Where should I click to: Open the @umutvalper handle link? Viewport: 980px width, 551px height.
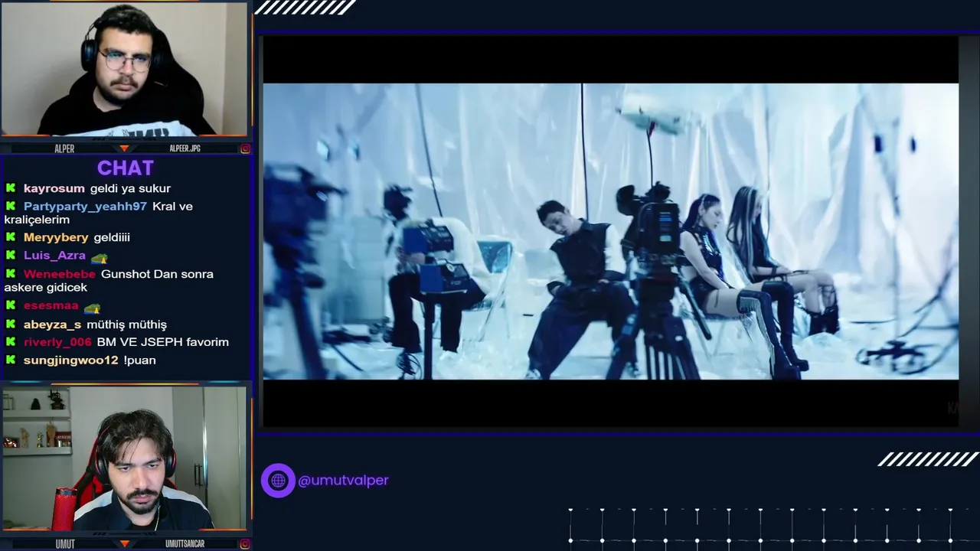point(343,481)
